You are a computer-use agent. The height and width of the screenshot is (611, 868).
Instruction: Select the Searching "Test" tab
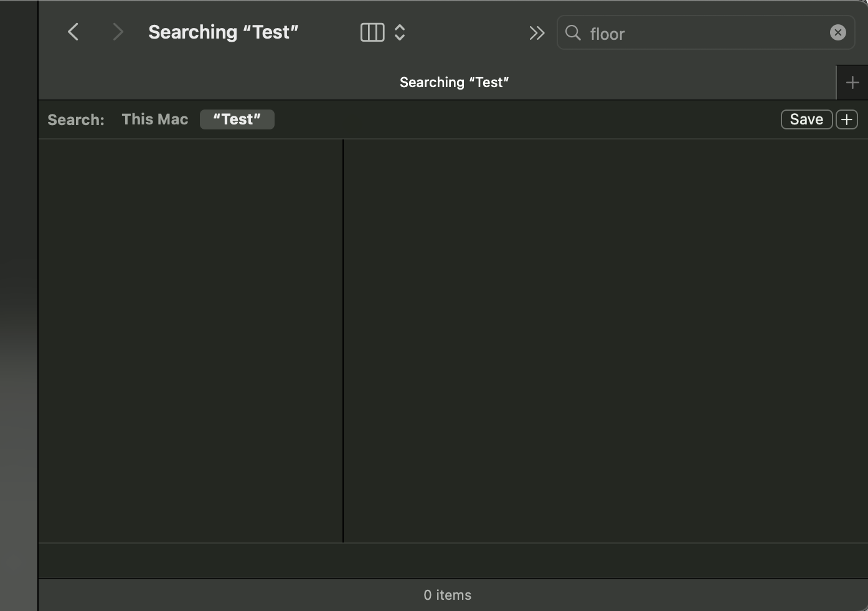tap(454, 82)
